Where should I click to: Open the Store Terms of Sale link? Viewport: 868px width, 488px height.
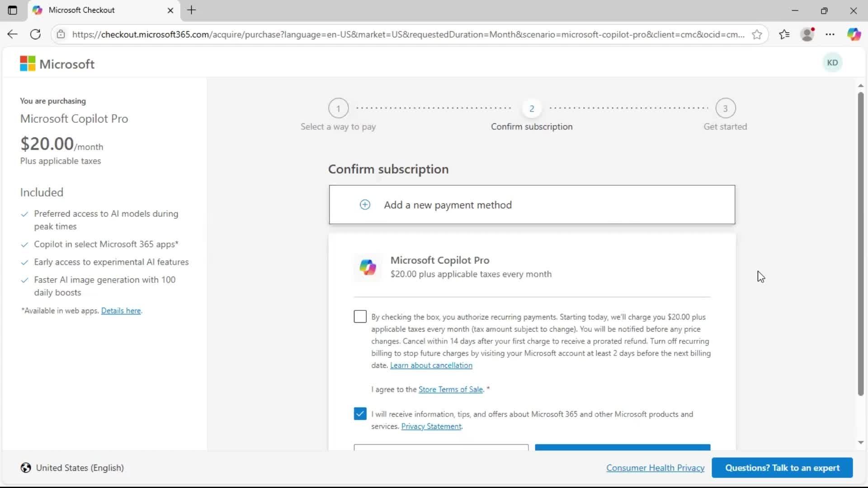[450, 389]
